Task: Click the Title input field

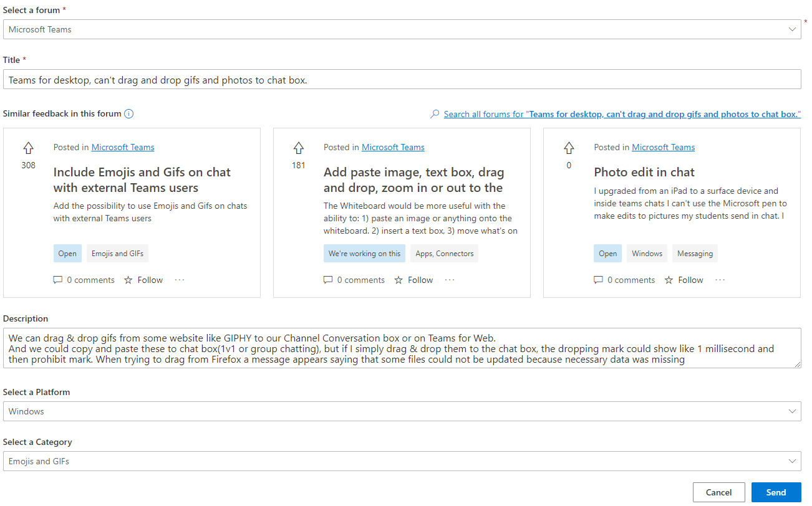Action: pyautogui.click(x=402, y=79)
